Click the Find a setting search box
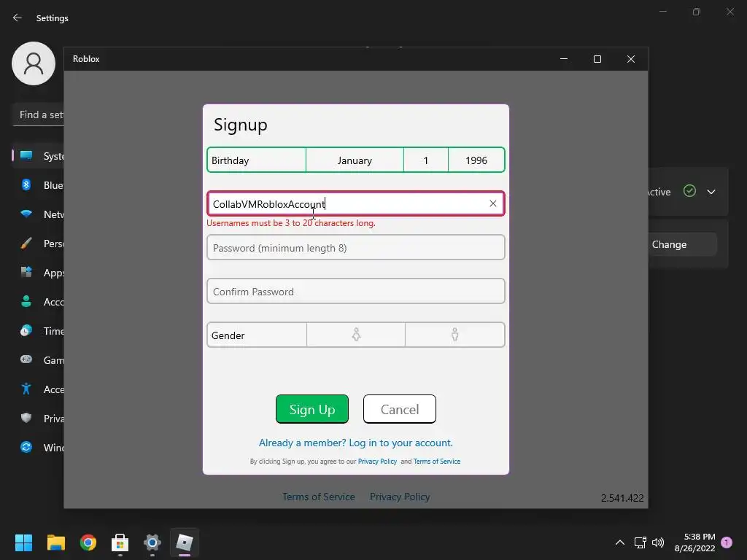 click(x=38, y=114)
